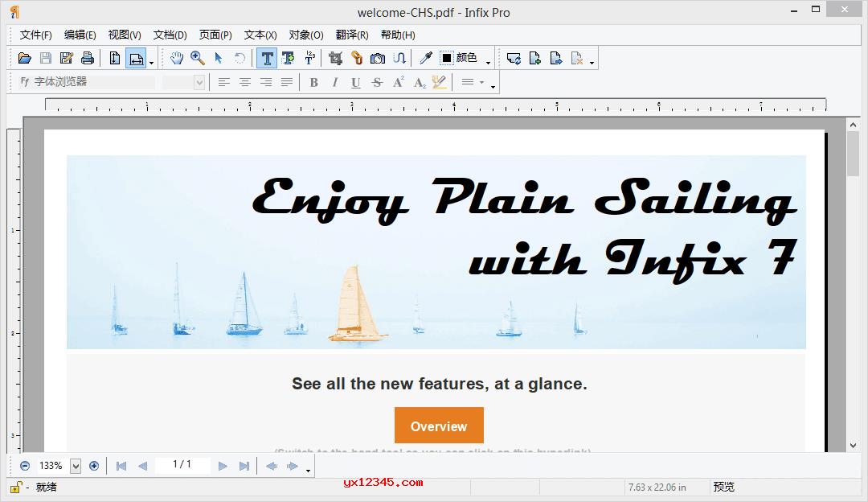Open the 编辑(E) menu
This screenshot has width=868, height=502.
80,35
